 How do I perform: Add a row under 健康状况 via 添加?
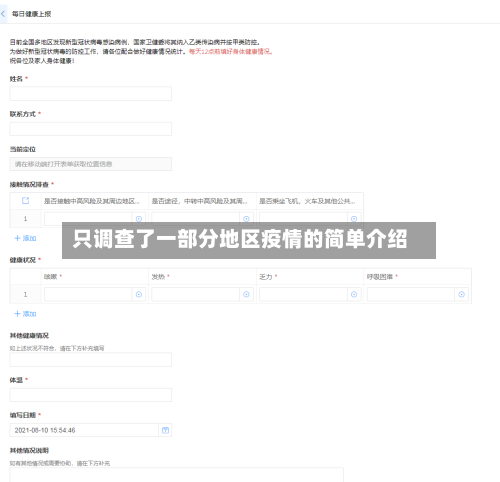click(x=25, y=314)
